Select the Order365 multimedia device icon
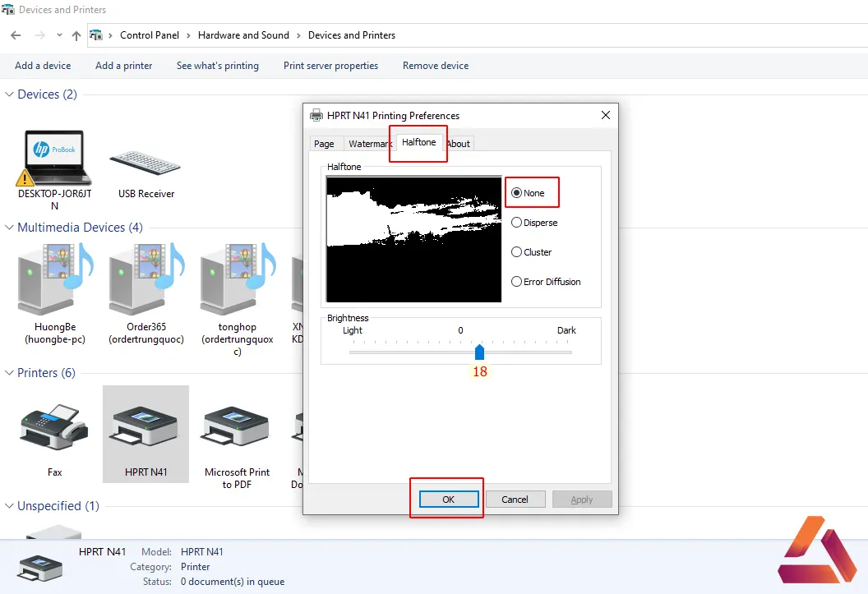 point(146,279)
